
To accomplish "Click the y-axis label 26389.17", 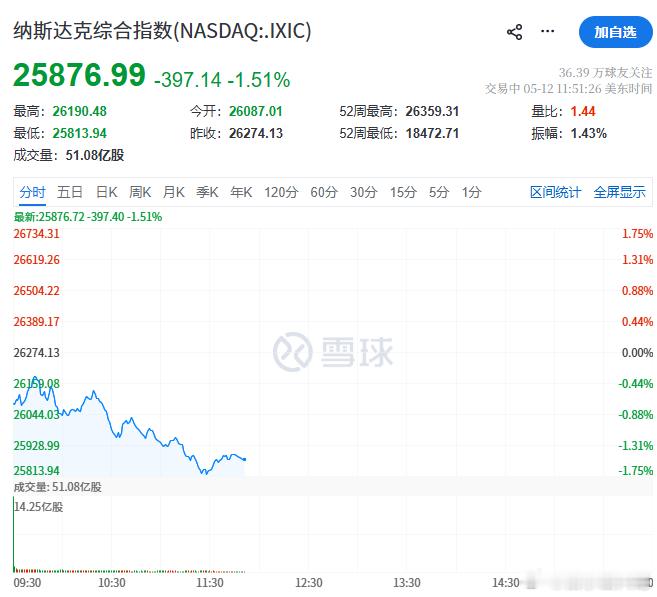I will [x=36, y=322].
